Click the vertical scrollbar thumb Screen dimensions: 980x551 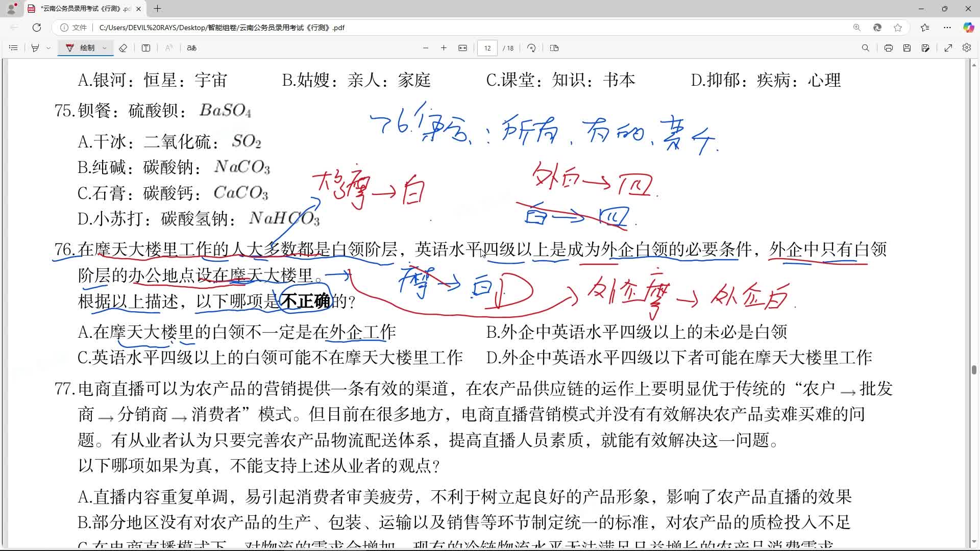[x=974, y=370]
